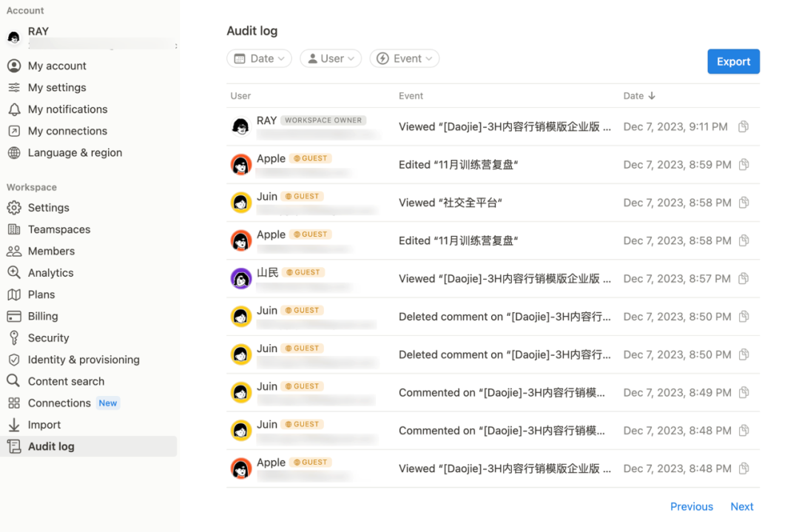Click Juin's avatar in the audit log
Image resolution: width=799 pixels, height=532 pixels.
tap(240, 202)
